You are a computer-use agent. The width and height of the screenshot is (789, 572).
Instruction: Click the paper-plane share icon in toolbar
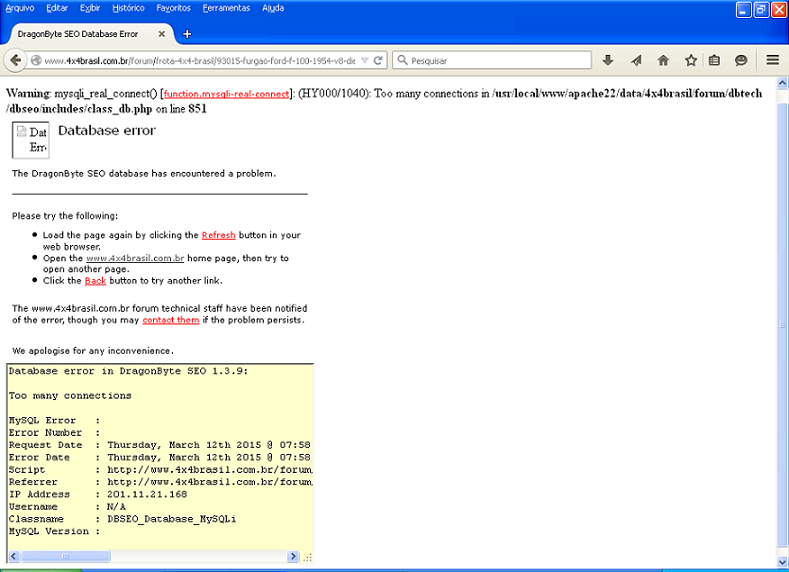click(636, 60)
